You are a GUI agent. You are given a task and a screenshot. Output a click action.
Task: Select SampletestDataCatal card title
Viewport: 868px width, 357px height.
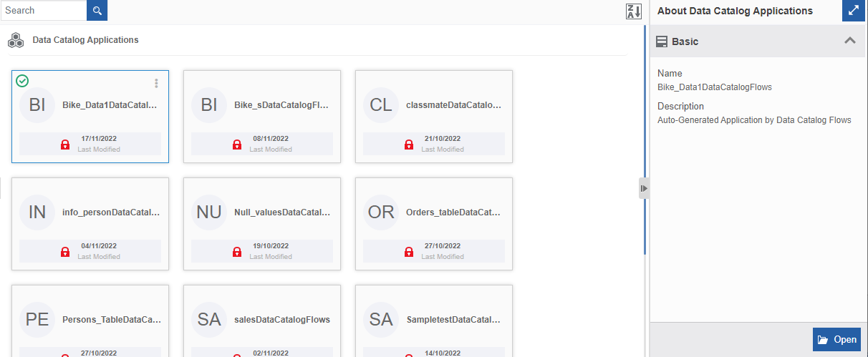[453, 320]
